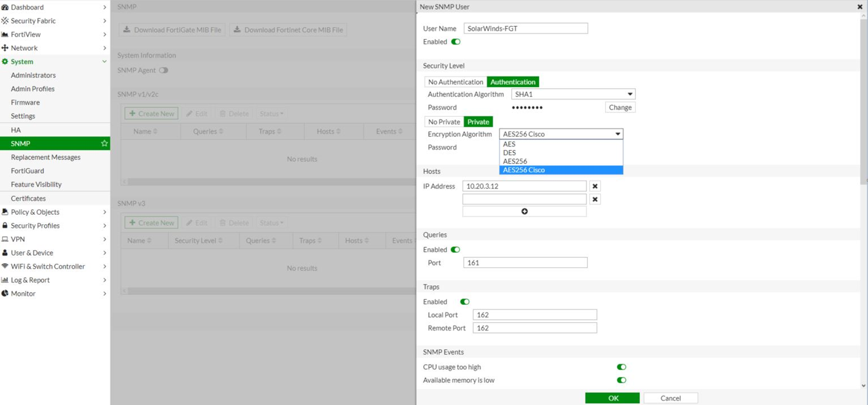Open the Authentication Algorithm SHA1 dropdown

point(573,95)
